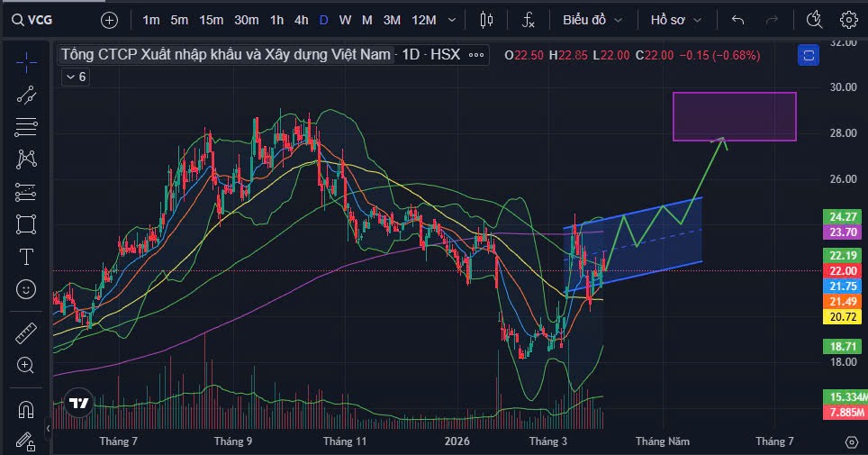Viewport: 868px width, 455px height.
Task: Add symbol with the plus circle icon
Action: pyautogui.click(x=110, y=21)
